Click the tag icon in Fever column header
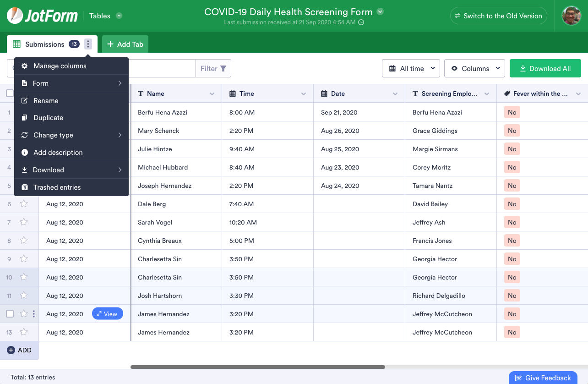Image resolution: width=588 pixels, height=384 pixels. (x=507, y=93)
